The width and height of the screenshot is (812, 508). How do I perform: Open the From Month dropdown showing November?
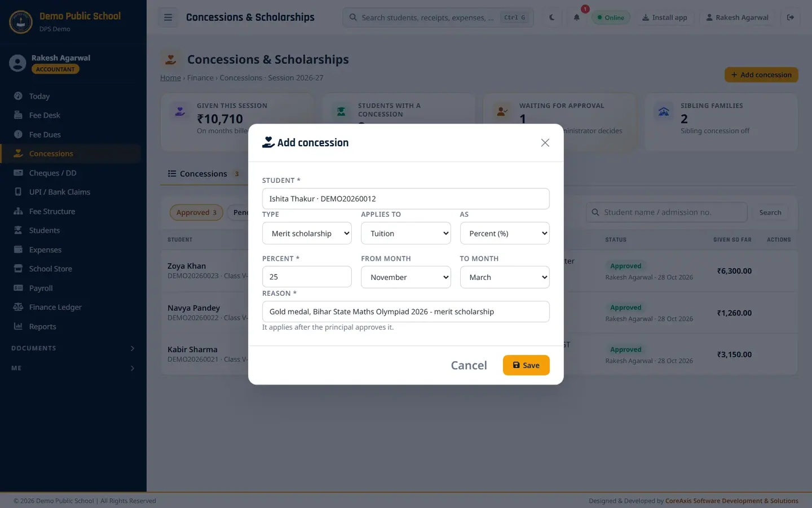[x=406, y=277]
